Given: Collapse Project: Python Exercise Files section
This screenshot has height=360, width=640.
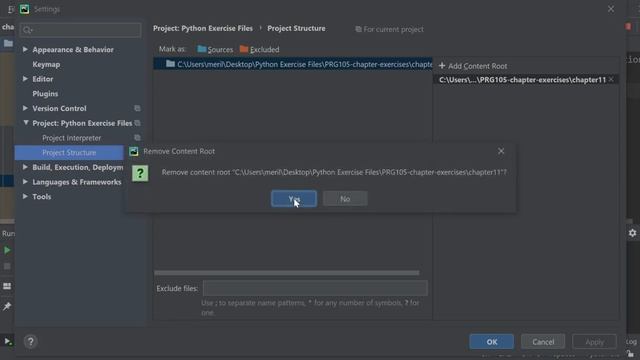Looking at the screenshot, I should coord(26,123).
